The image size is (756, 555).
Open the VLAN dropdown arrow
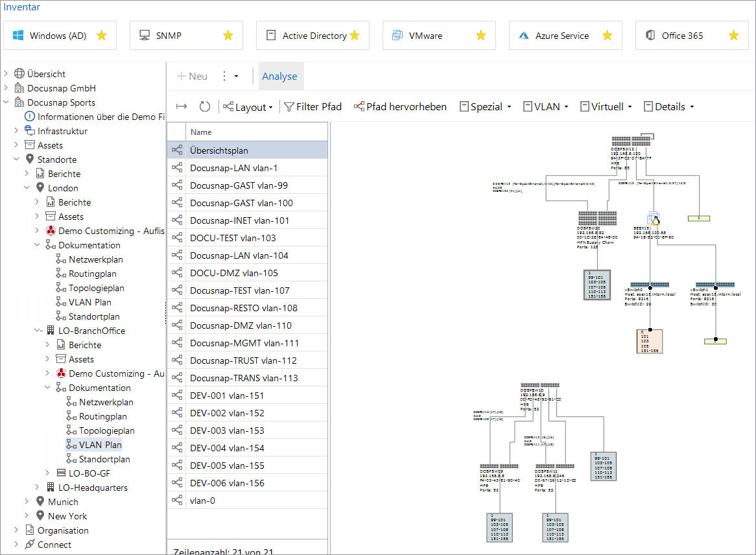coord(566,107)
